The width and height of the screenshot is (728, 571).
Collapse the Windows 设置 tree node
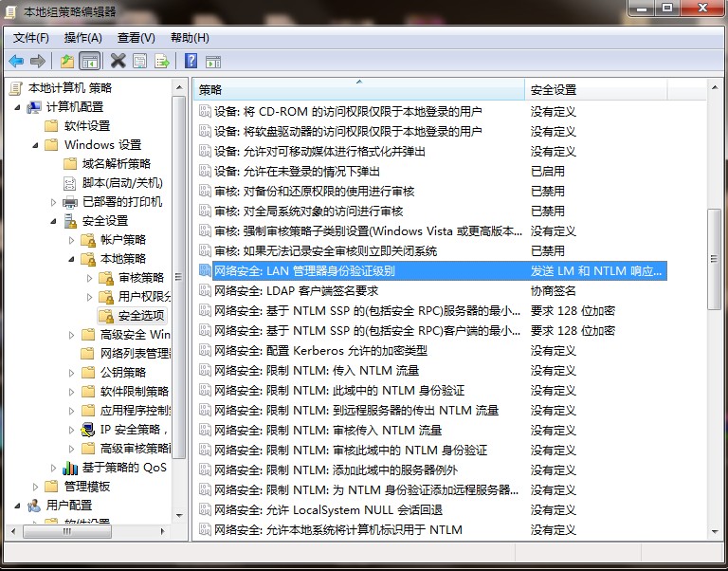(x=35, y=145)
